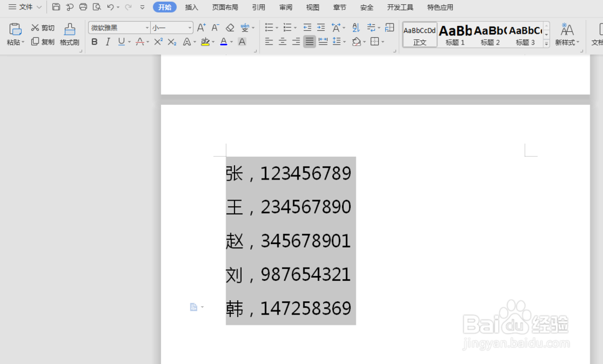Click the table-like show/hide marks icon
The image size is (603, 364).
pos(390,27)
